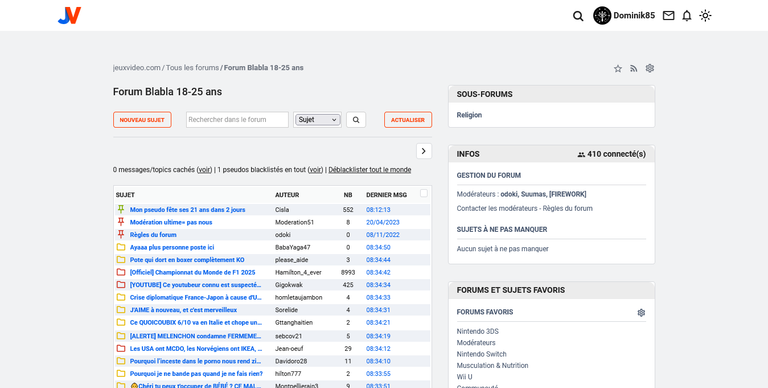The width and height of the screenshot is (768, 388).
Task: Open moderator odoki profile in Infos
Action: [x=509, y=194]
